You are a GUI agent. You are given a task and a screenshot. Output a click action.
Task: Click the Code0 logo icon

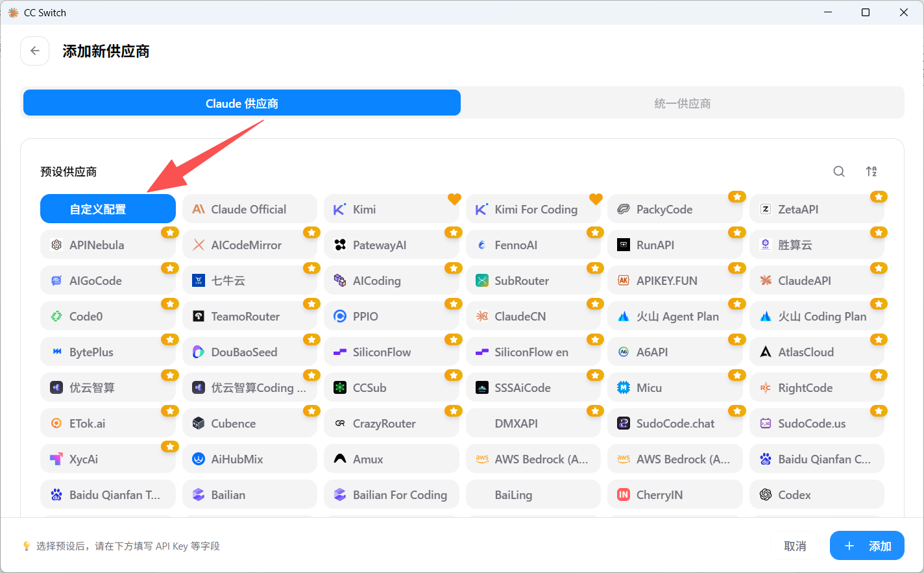[x=56, y=316]
